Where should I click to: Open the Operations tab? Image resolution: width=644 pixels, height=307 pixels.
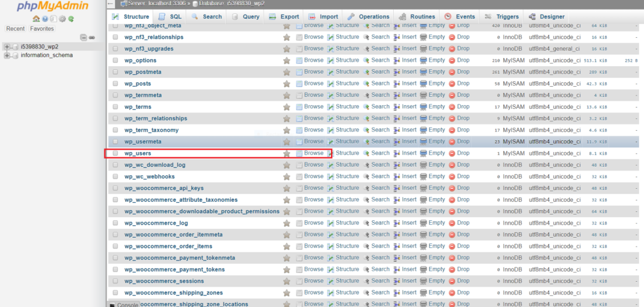369,17
